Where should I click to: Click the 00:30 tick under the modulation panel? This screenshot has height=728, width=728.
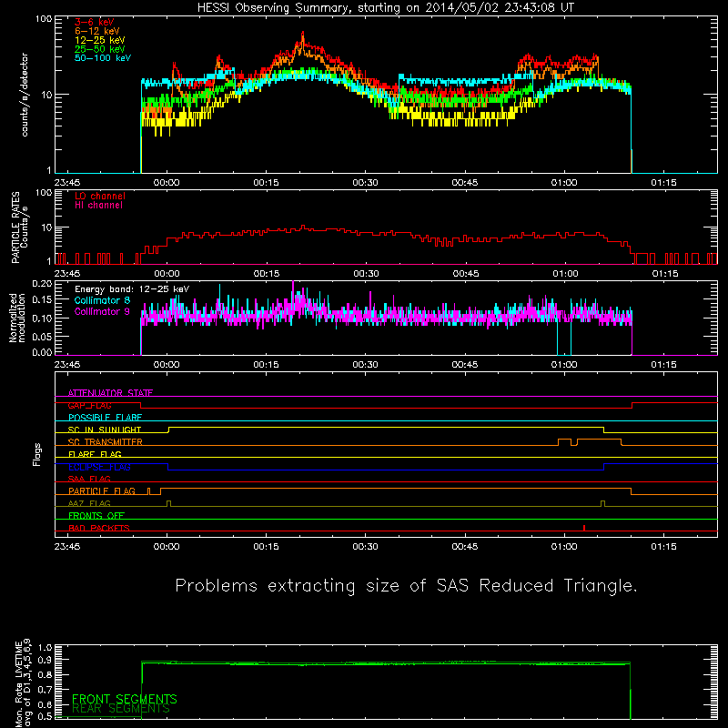click(x=366, y=365)
